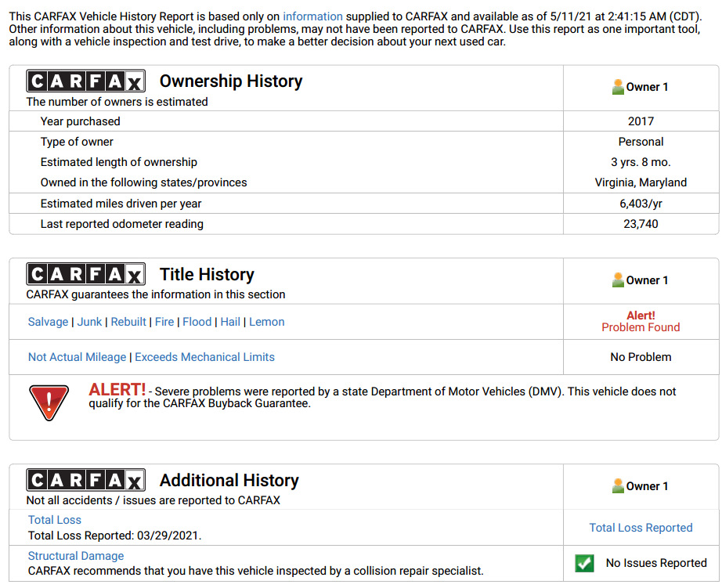Click the 'Ownership History' section heading
The height and width of the screenshot is (588, 722).
pos(231,81)
